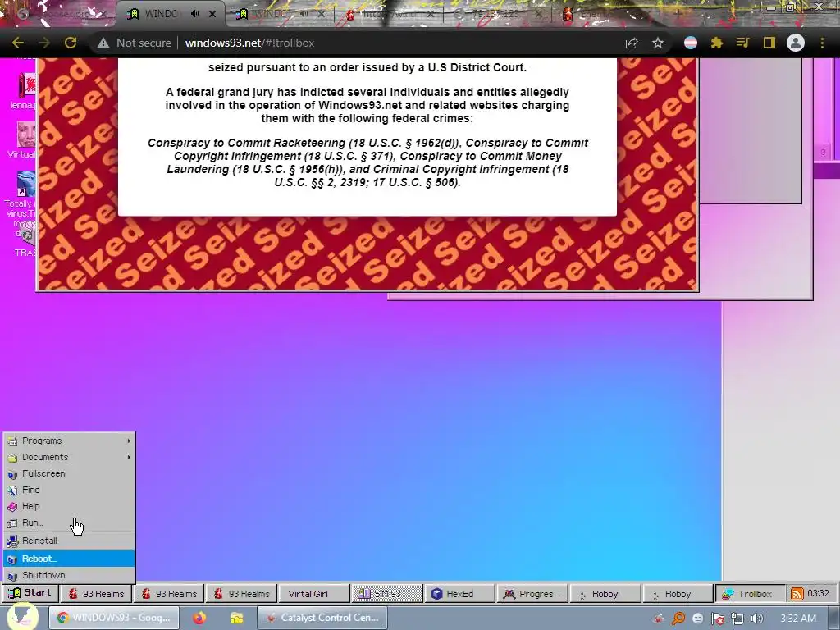
Task: Open the HexEd taskbar window
Action: [459, 594]
